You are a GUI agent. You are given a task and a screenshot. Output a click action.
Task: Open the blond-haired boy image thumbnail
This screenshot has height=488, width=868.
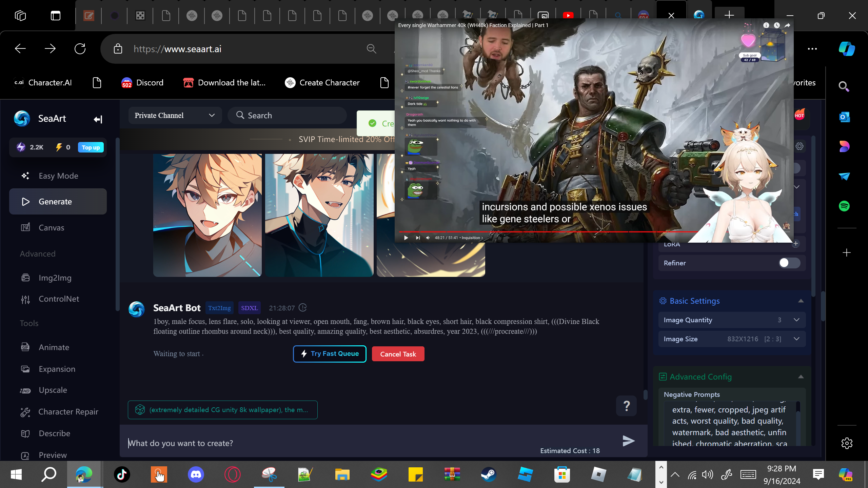(208, 215)
